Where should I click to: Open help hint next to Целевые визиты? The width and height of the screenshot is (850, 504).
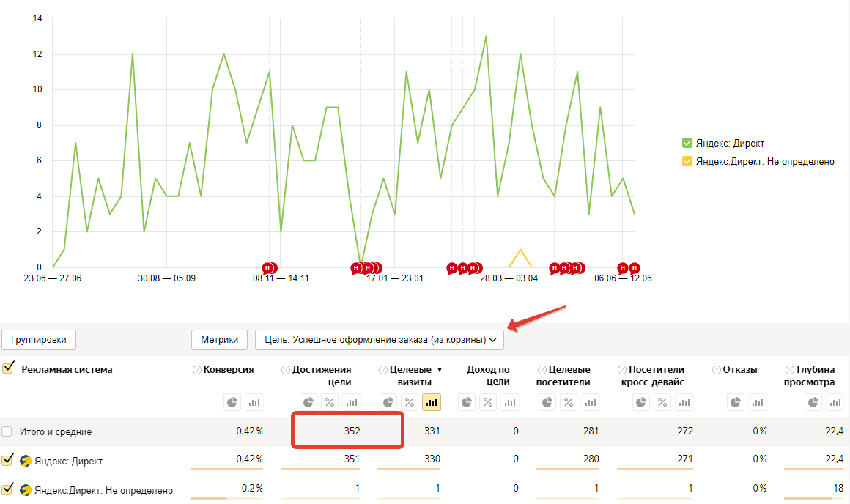[x=383, y=370]
